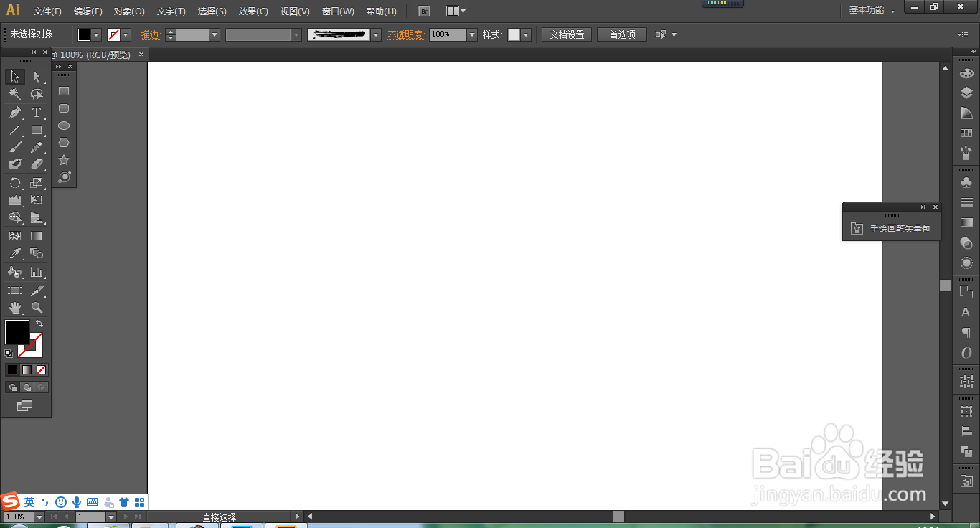The width and height of the screenshot is (980, 528).
Task: Open the 视图(V) menu
Action: click(295, 11)
